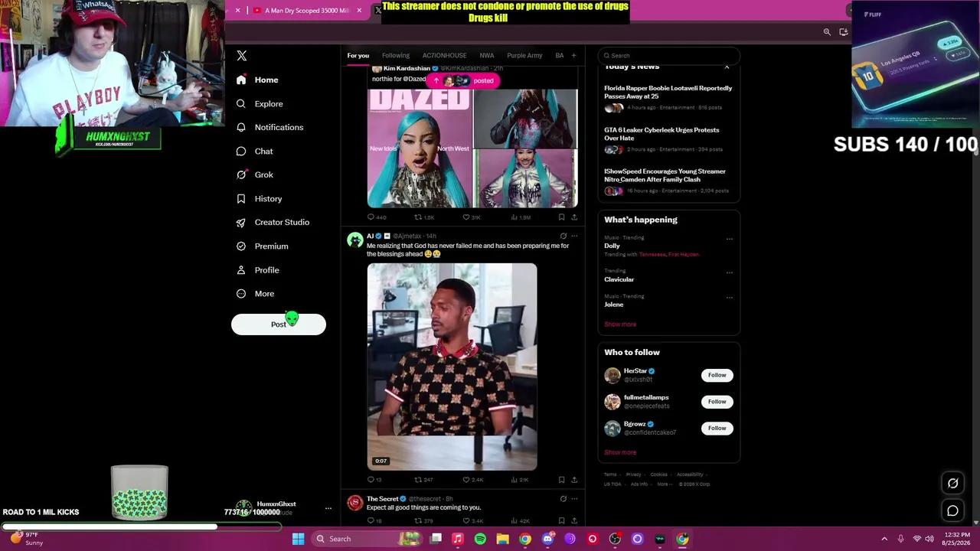
Task: Go to Profile from the sidebar
Action: coord(257,269)
